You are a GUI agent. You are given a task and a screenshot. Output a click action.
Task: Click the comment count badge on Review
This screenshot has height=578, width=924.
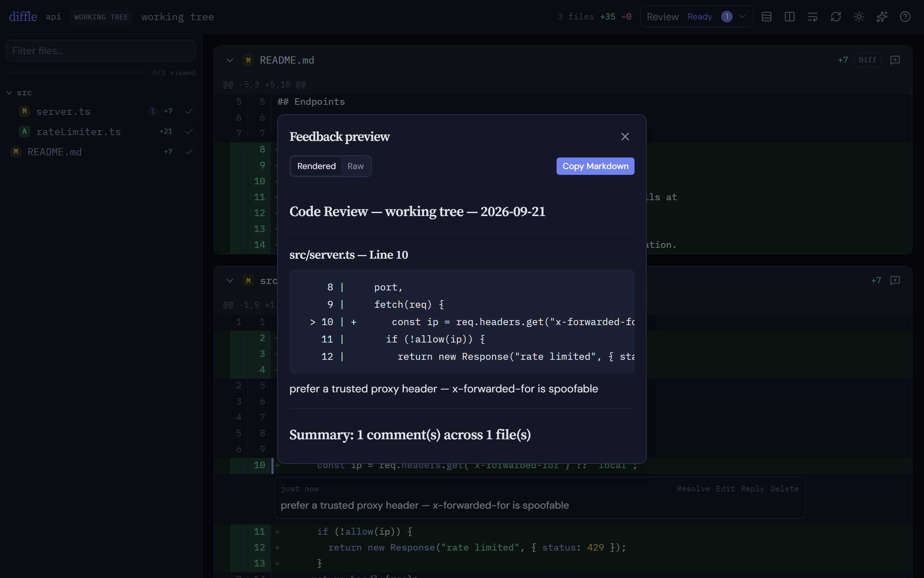click(726, 17)
